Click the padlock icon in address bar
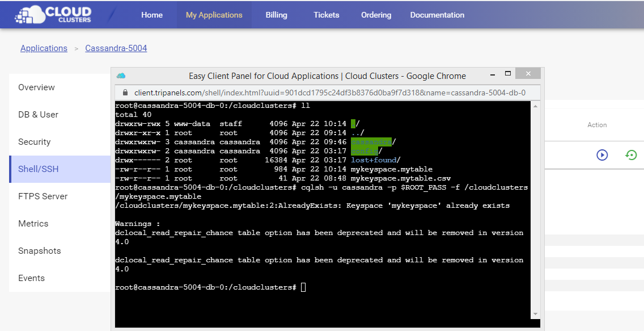644x331 pixels. 125,93
